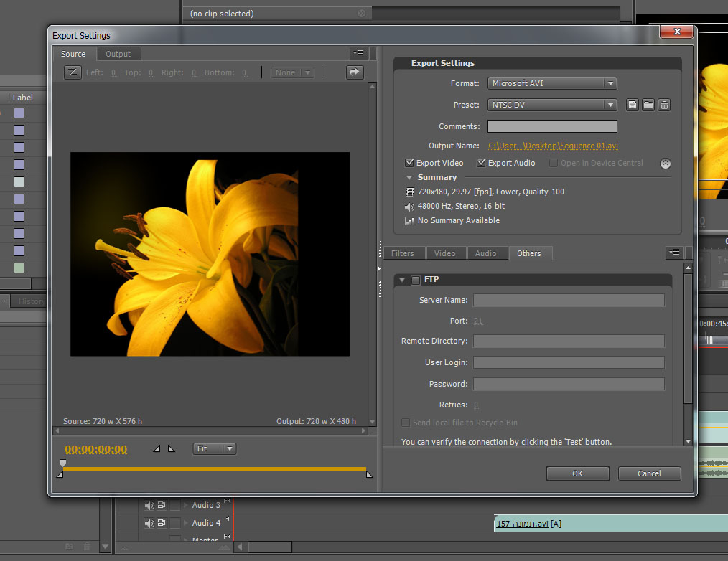
Task: Click the Set Out Point triangle icon
Action: pyautogui.click(x=171, y=449)
